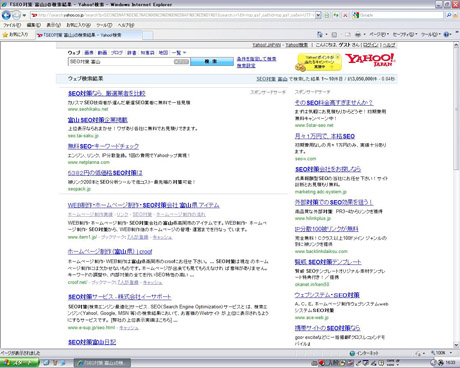Viewport: 460px width, 368px height.
Task: Click the yellow Yahoo points campaign banner
Action: tap(319, 62)
